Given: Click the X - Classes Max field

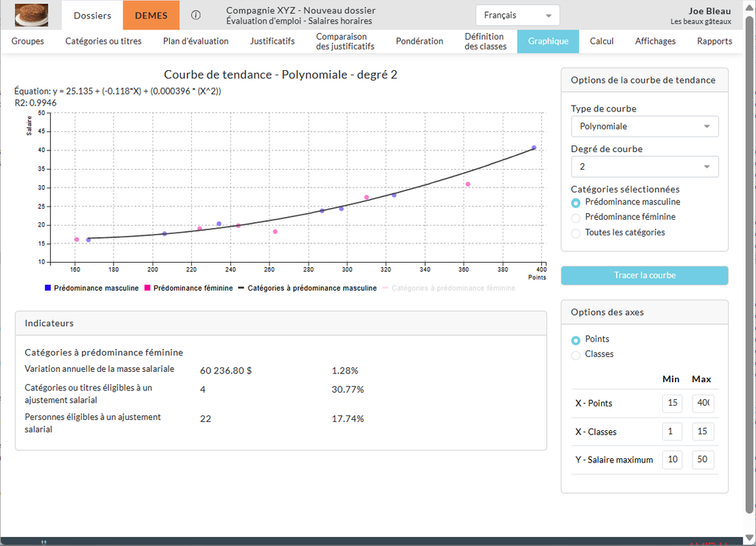Looking at the screenshot, I should coord(703,432).
